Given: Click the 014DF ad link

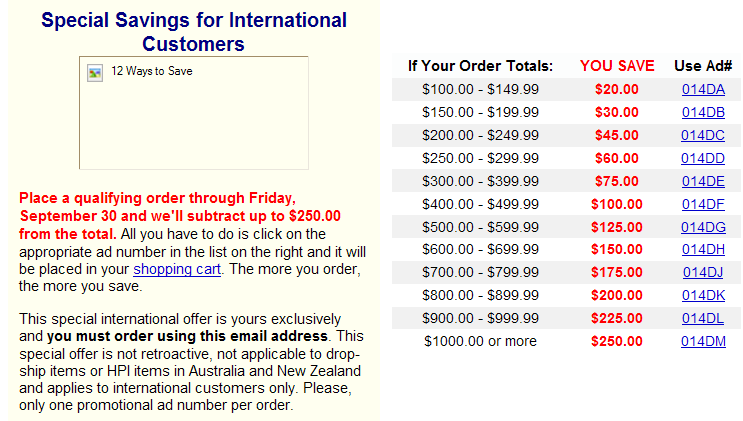Looking at the screenshot, I should pos(703,204).
